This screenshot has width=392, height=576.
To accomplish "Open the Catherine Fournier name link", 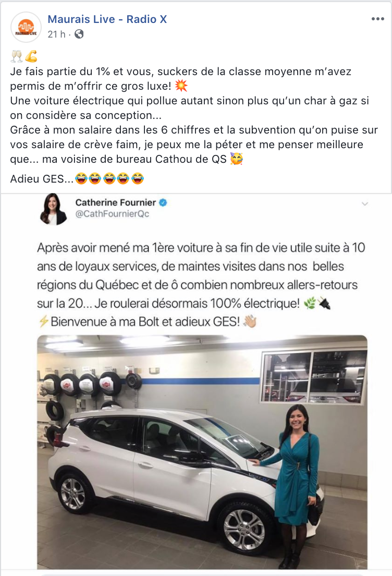I will (115, 202).
